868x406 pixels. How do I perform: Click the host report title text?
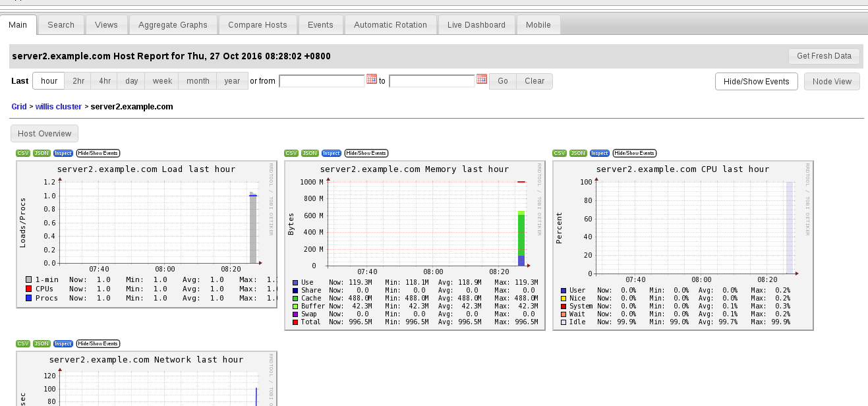tap(171, 56)
